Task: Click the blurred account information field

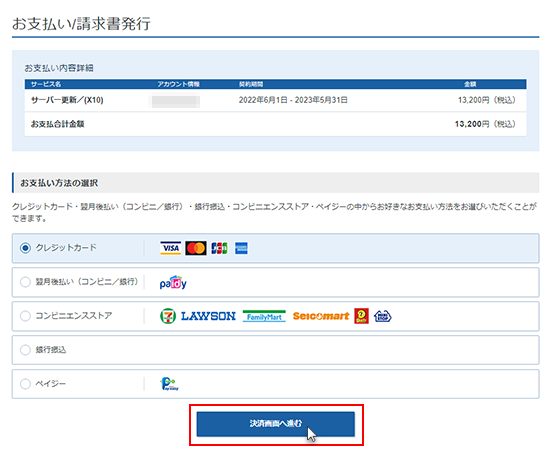Action: 176,101
